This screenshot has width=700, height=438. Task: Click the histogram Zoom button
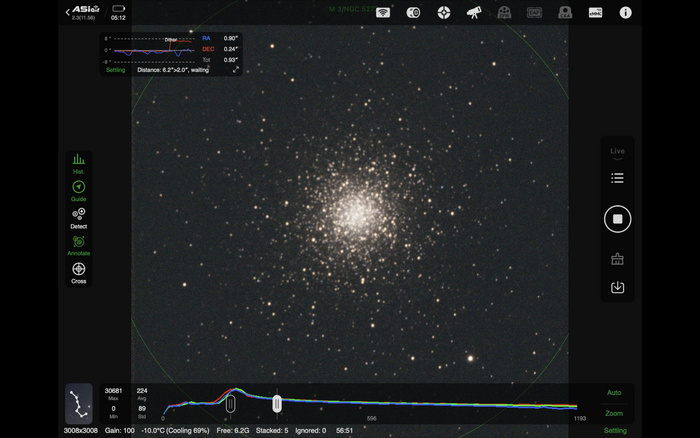point(614,413)
